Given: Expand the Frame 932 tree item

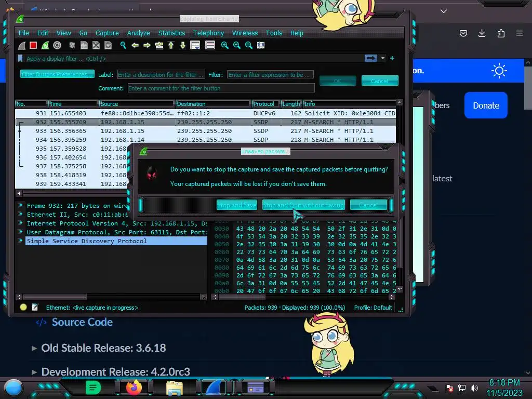Looking at the screenshot, I should 20,205.
